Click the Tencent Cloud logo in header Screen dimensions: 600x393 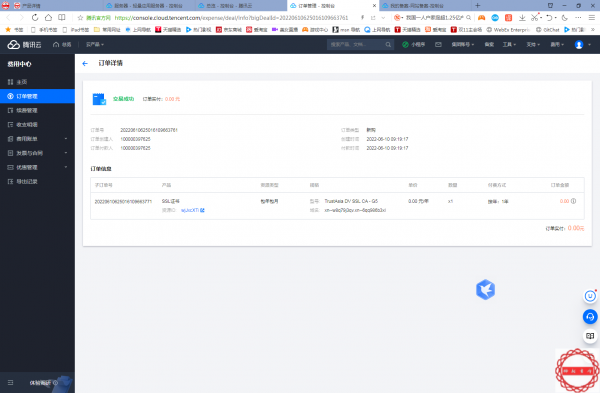[24, 45]
